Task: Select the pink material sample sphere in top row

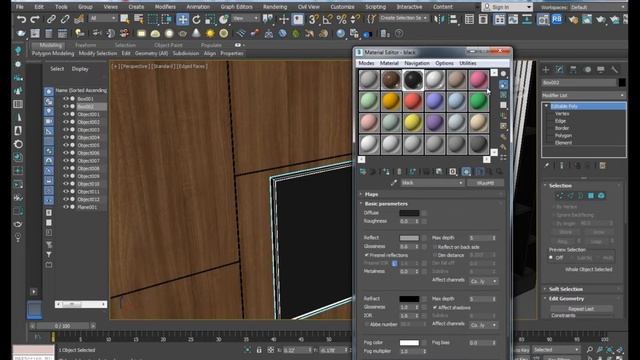Action: click(478, 80)
